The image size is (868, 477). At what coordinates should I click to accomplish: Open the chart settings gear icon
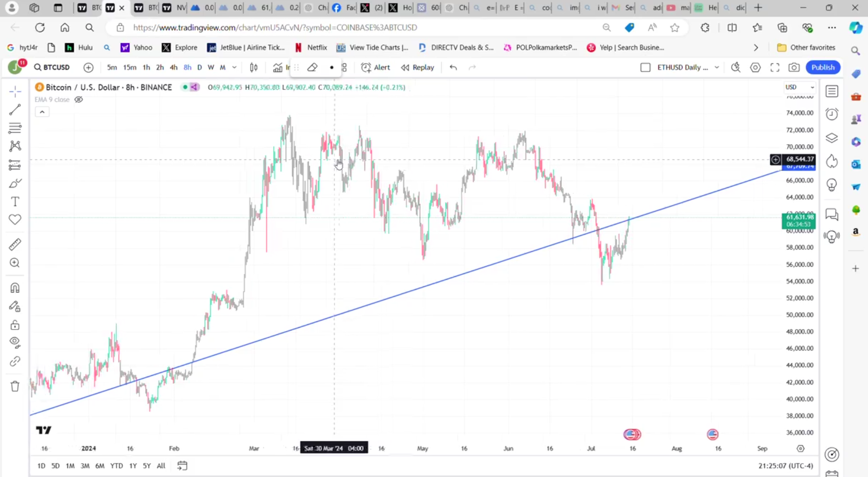coord(755,68)
